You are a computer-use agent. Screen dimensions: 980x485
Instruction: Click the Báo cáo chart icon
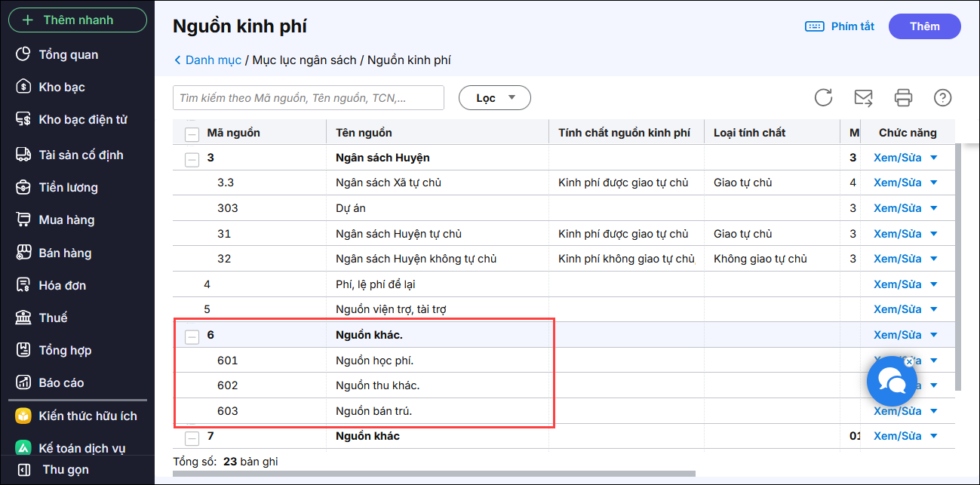[24, 382]
